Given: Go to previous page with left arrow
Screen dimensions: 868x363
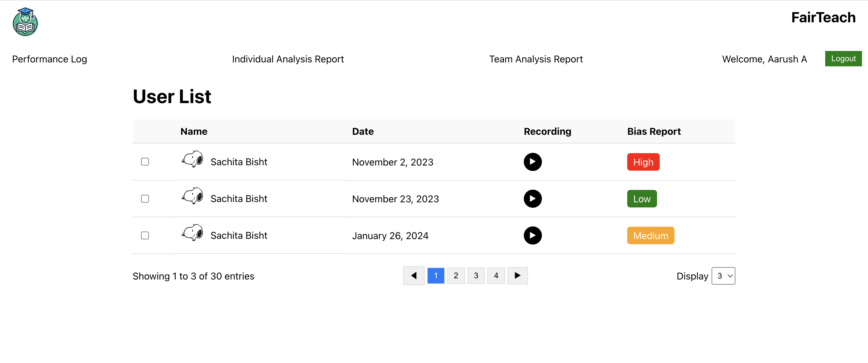Looking at the screenshot, I should [x=414, y=276].
